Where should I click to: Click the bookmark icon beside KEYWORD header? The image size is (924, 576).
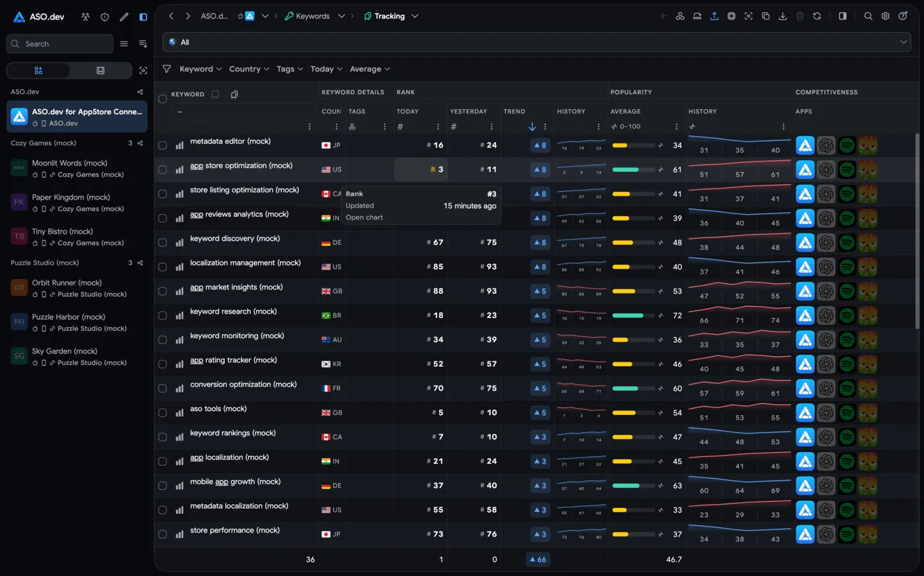pyautogui.click(x=216, y=94)
